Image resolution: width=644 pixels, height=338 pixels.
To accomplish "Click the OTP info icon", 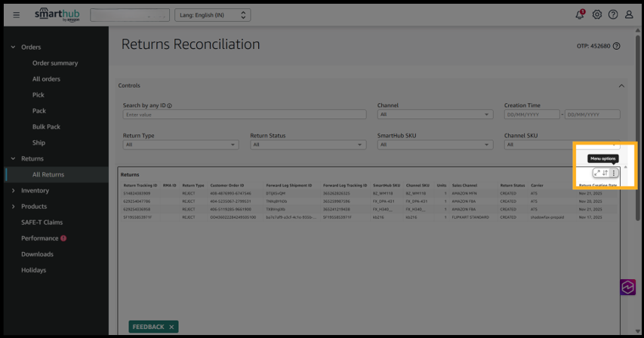I will click(x=617, y=46).
